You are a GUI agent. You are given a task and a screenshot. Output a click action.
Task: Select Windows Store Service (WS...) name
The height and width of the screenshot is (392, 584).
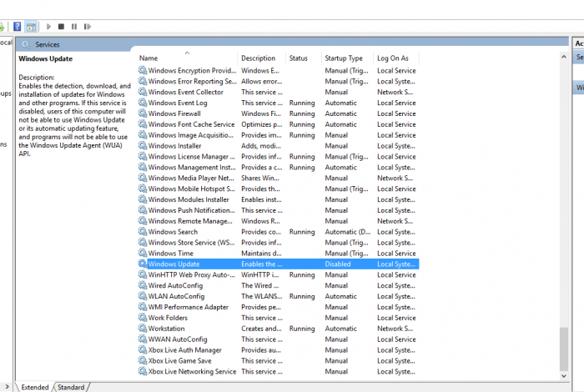pos(191,243)
